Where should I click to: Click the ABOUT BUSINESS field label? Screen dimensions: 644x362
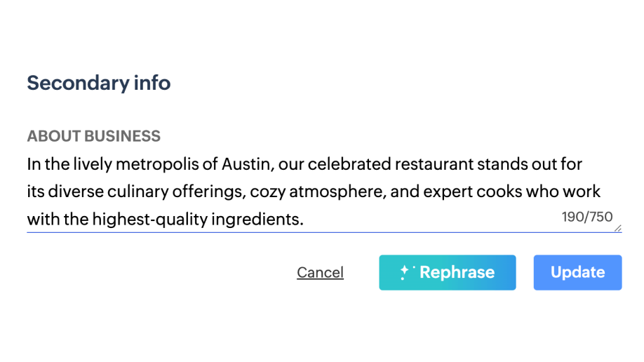93,136
